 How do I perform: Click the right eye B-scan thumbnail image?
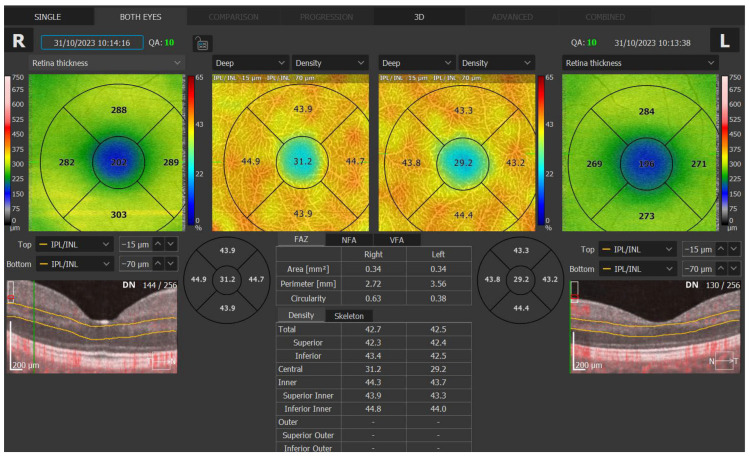[92, 327]
